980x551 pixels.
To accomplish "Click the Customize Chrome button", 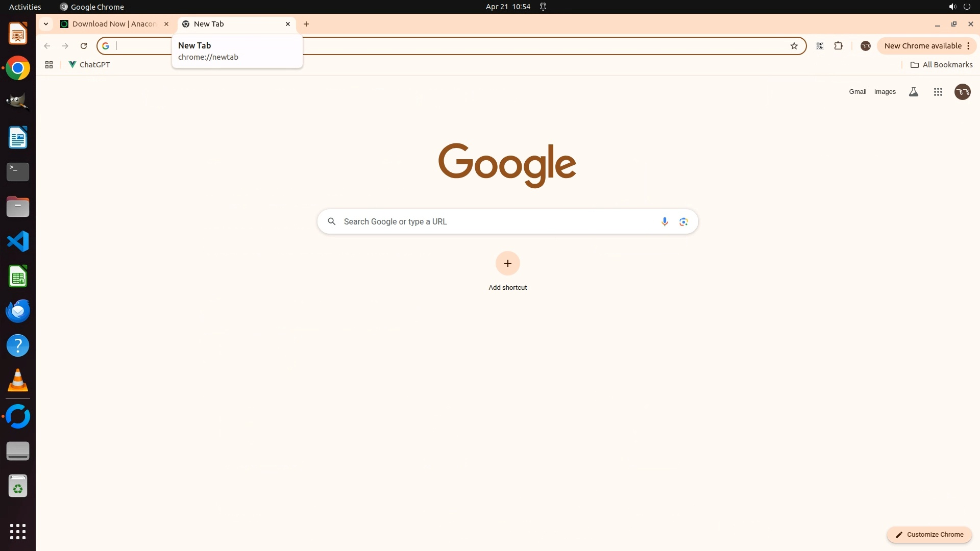I will pos(929,534).
